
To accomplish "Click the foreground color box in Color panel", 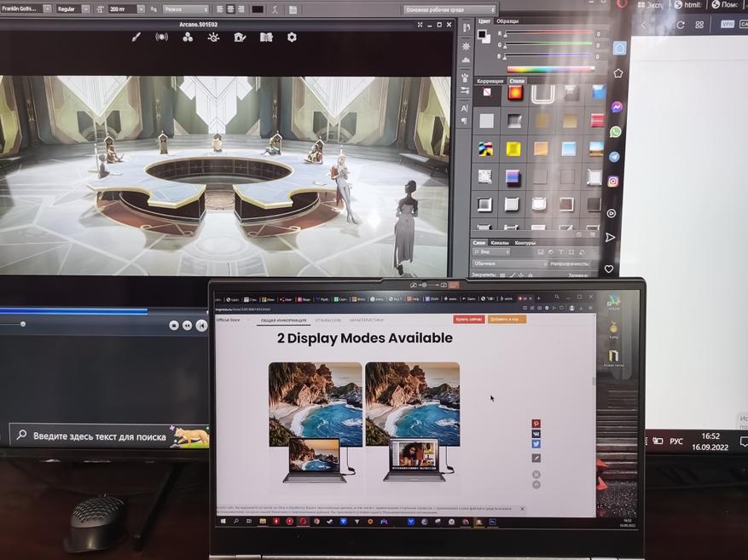I will point(482,34).
